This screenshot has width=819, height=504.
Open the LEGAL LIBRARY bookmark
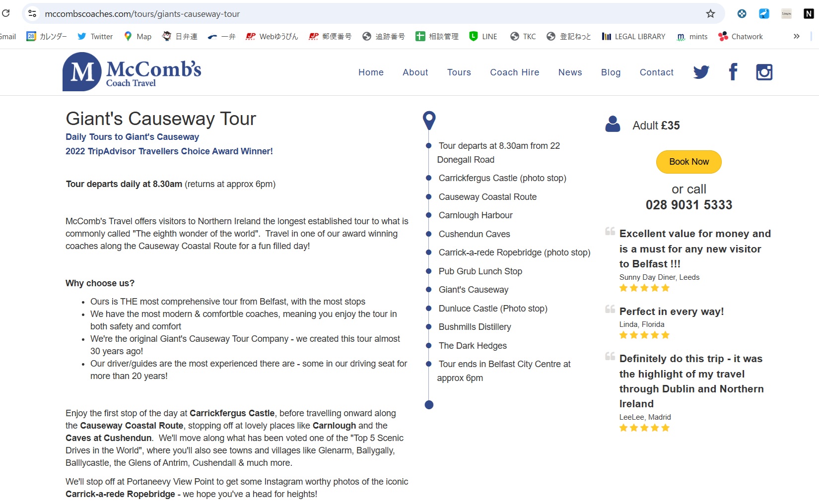pyautogui.click(x=633, y=36)
